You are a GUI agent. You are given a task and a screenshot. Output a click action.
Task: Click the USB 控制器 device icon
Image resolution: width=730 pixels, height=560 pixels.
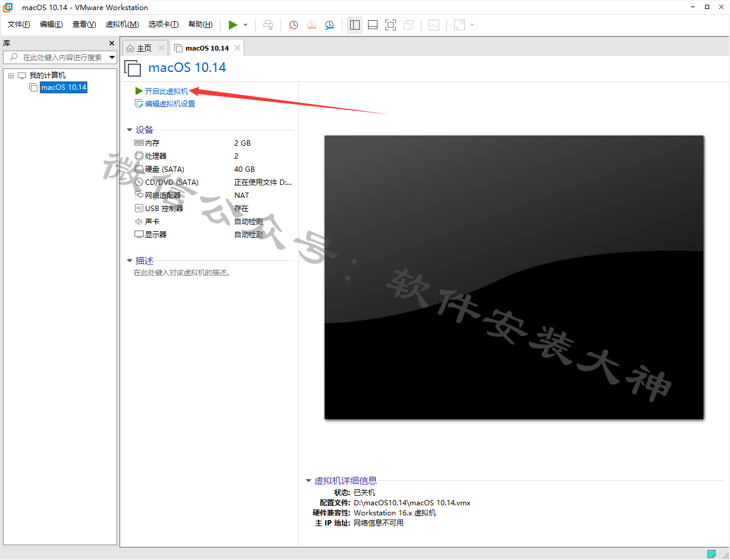tap(139, 209)
